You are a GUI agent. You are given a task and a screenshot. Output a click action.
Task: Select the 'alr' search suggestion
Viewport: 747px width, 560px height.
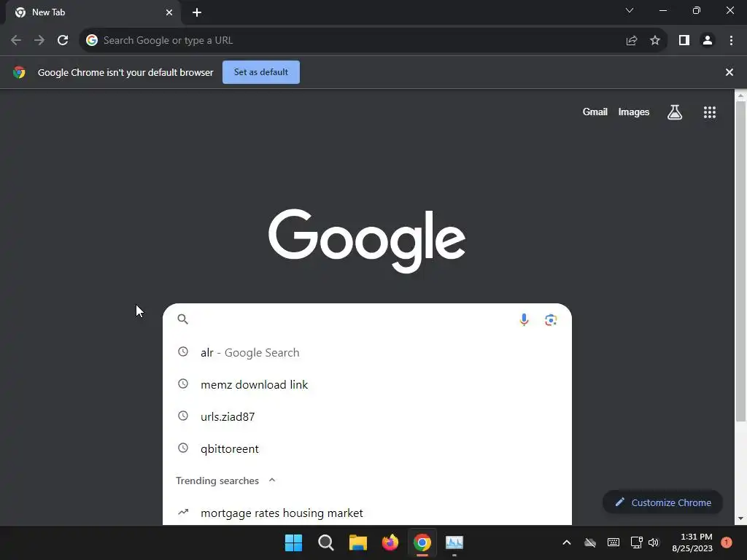(367, 352)
